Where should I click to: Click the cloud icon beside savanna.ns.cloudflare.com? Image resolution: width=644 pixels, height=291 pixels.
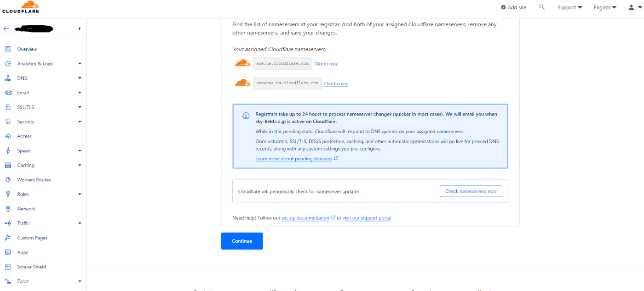pos(242,83)
